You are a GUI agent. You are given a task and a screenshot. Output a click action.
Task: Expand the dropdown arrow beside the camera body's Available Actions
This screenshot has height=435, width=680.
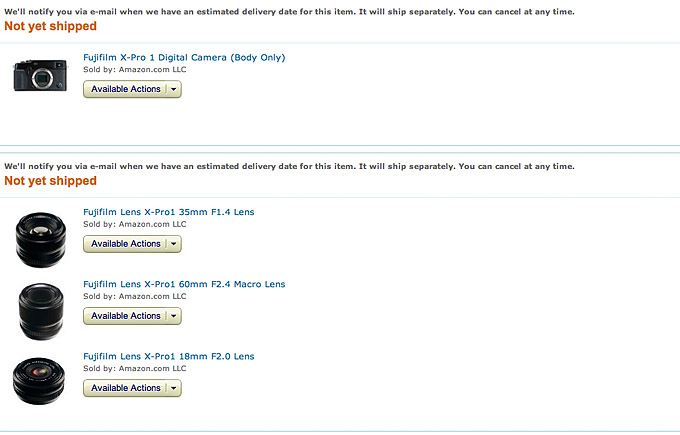[x=174, y=89]
